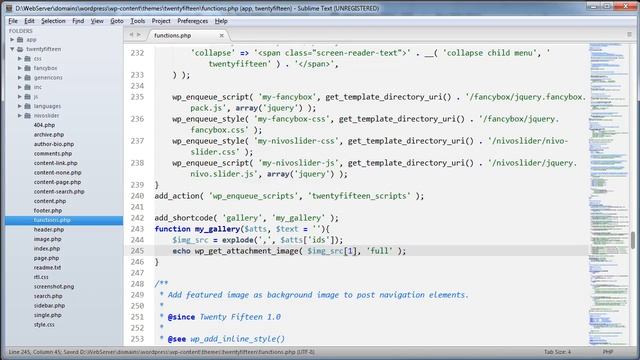Click the inc folder icon
Image resolution: width=640 pixels, height=360 pixels.
pyautogui.click(x=27, y=87)
